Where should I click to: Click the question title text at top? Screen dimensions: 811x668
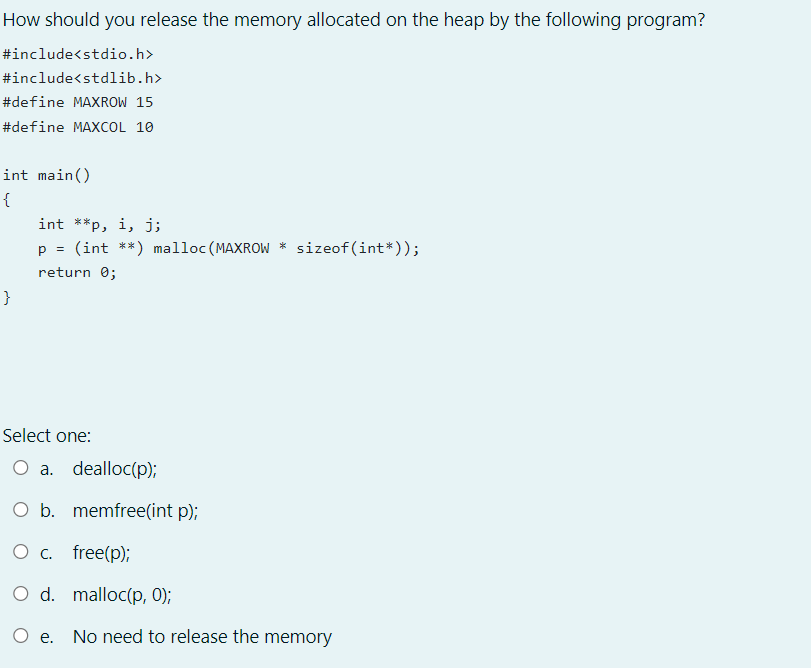click(353, 19)
